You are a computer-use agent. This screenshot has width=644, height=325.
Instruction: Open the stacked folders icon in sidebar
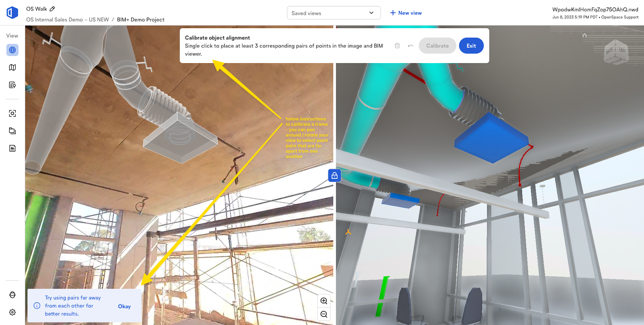pos(12,131)
